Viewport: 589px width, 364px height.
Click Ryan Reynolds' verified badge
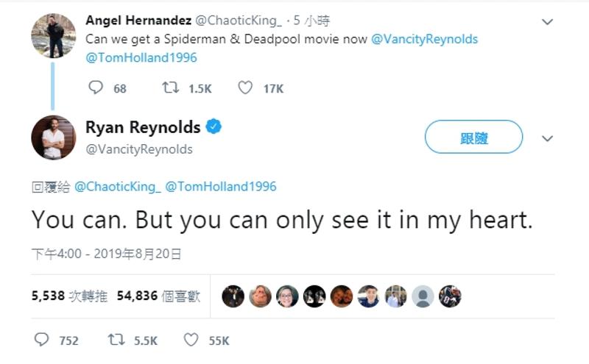click(x=214, y=126)
